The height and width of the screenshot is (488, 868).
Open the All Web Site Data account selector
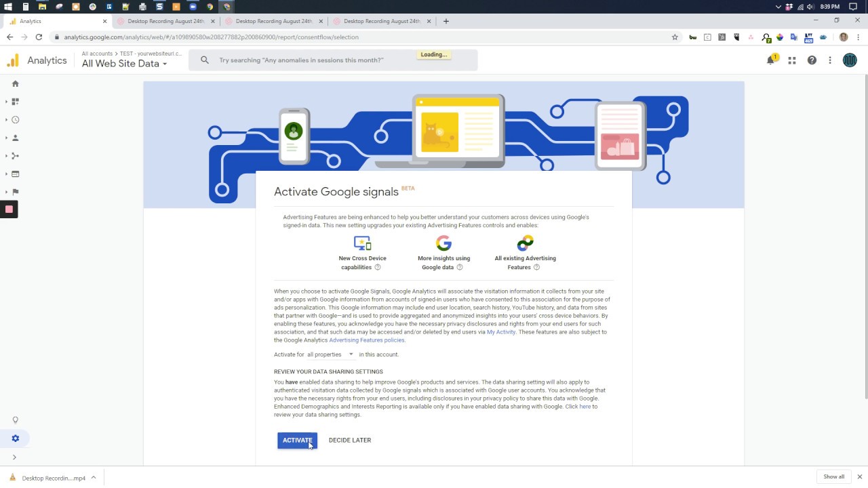pyautogui.click(x=124, y=64)
